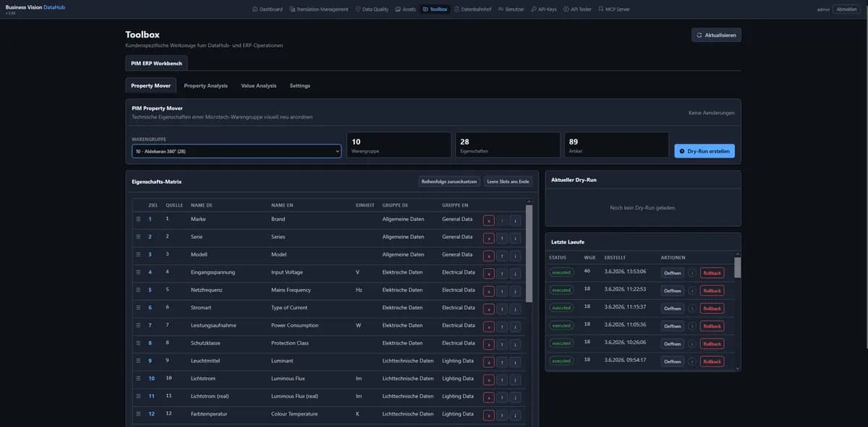868x427 pixels.
Task: Move Schutzklasse row up
Action: pos(502,344)
